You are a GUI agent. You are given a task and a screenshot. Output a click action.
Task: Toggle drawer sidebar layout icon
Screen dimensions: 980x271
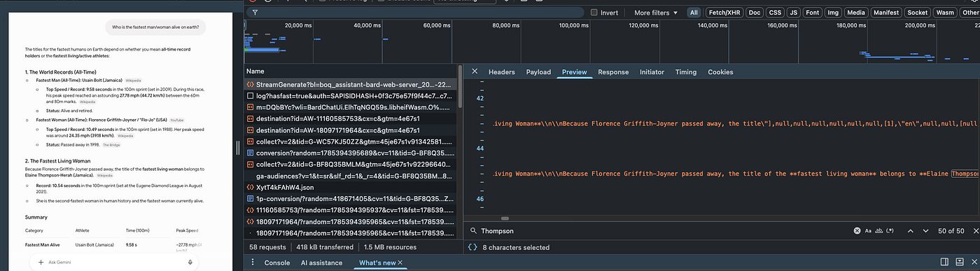(x=944, y=263)
